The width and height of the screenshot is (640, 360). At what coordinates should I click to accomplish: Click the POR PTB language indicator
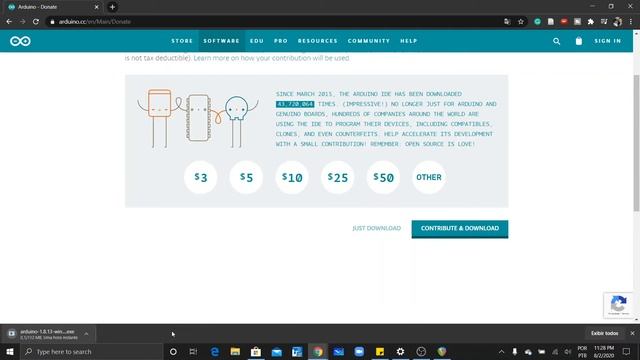pyautogui.click(x=582, y=351)
